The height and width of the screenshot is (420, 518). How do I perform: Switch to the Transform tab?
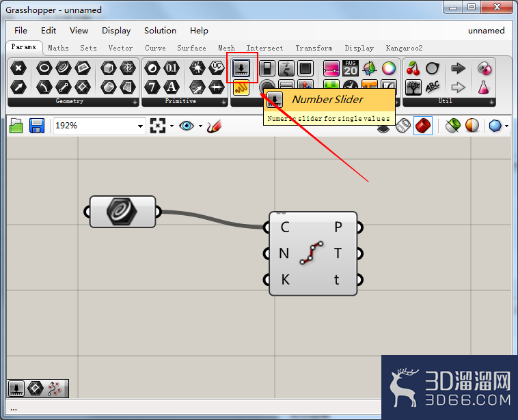click(x=314, y=48)
